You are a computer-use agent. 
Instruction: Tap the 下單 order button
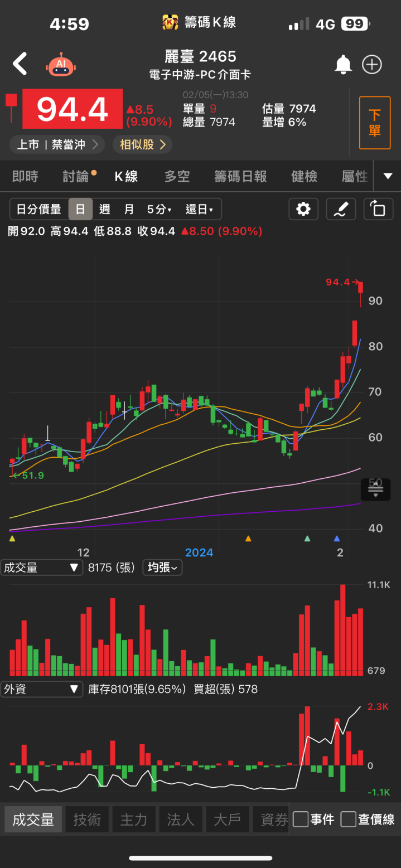click(x=375, y=123)
